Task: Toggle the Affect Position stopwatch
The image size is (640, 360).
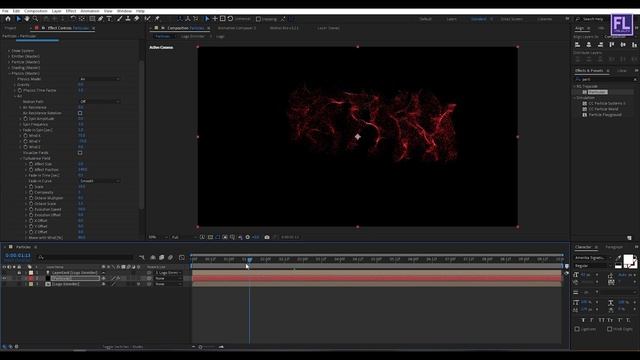Action: (x=31, y=169)
